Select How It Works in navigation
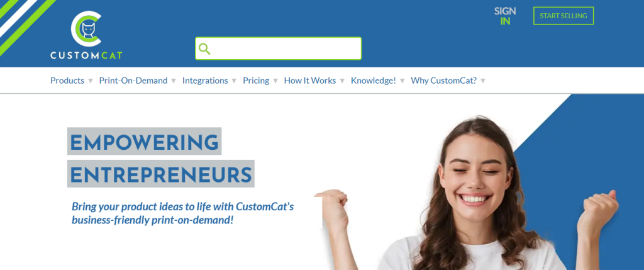Screen dimensions: 644x270 pyautogui.click(x=309, y=81)
